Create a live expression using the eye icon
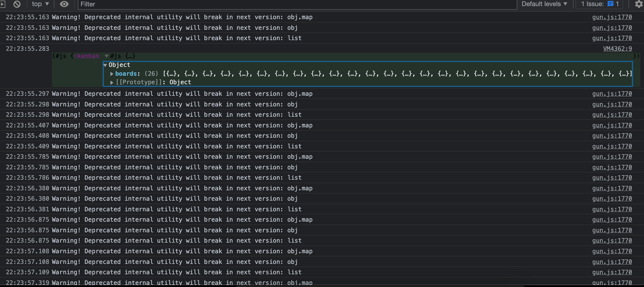Screen dimensions: 644x287 [64, 4]
